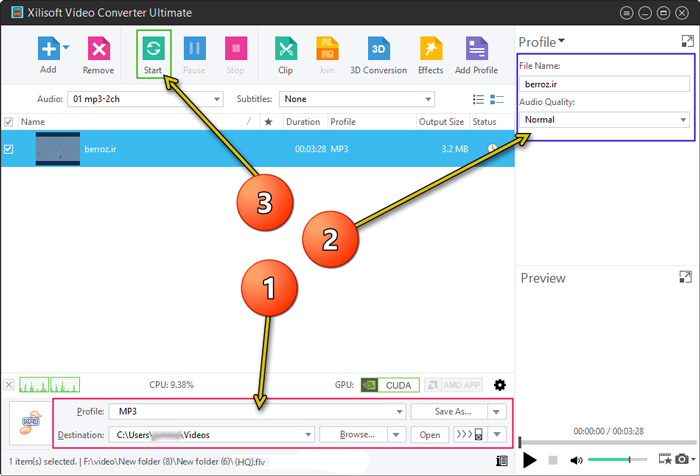Viewport: 700px width, 476px height.
Task: Click the Start conversion icon
Action: tap(154, 49)
